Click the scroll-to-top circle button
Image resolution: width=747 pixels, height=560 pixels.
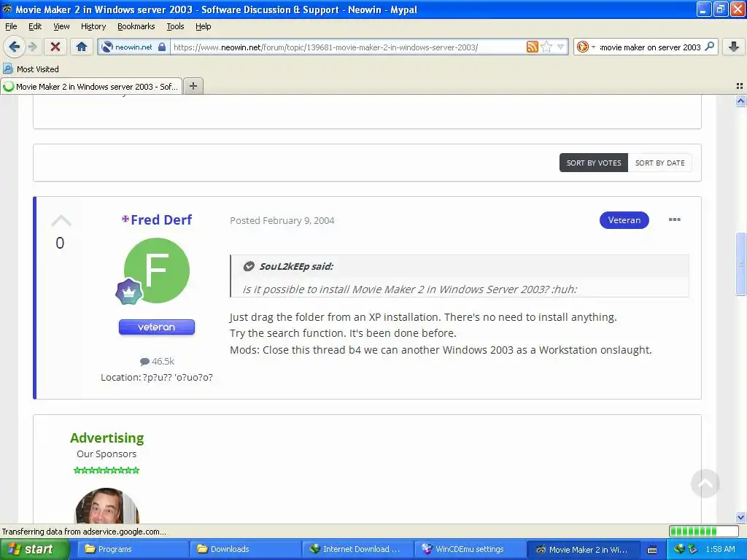(x=705, y=483)
